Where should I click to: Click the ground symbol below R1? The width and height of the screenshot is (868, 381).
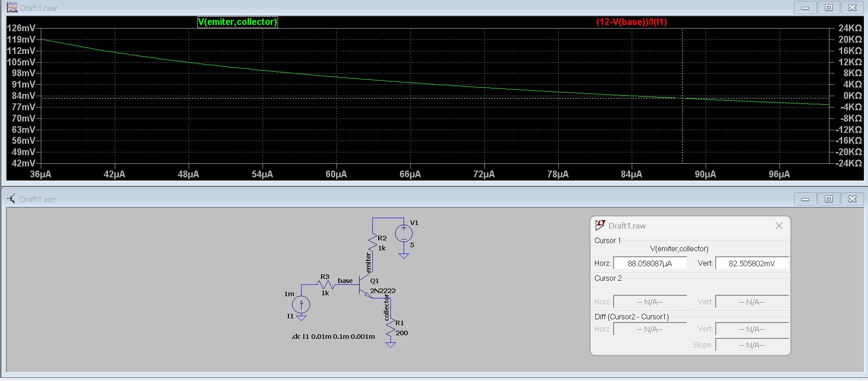pos(390,345)
